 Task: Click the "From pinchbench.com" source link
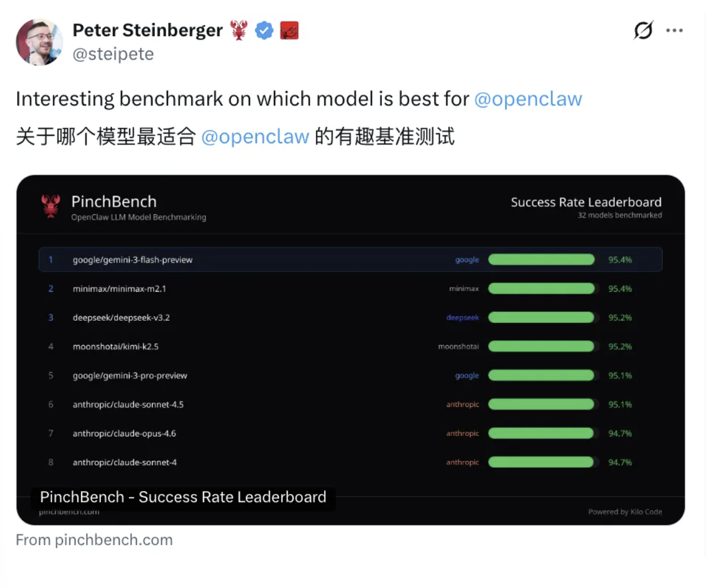[94, 540]
